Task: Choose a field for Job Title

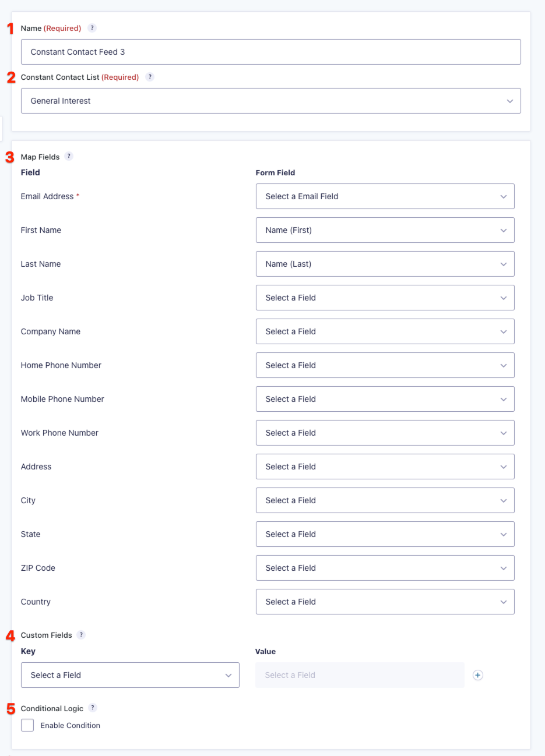Action: [385, 298]
